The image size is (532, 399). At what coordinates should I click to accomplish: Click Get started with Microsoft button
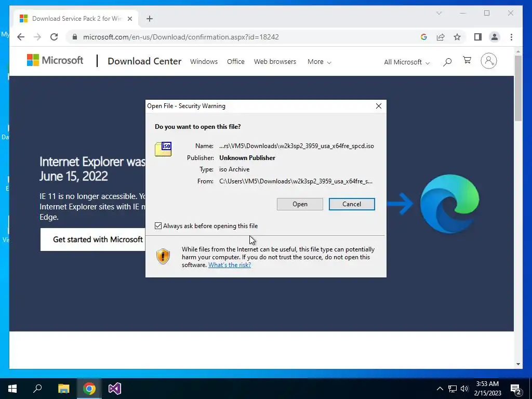[92, 240]
